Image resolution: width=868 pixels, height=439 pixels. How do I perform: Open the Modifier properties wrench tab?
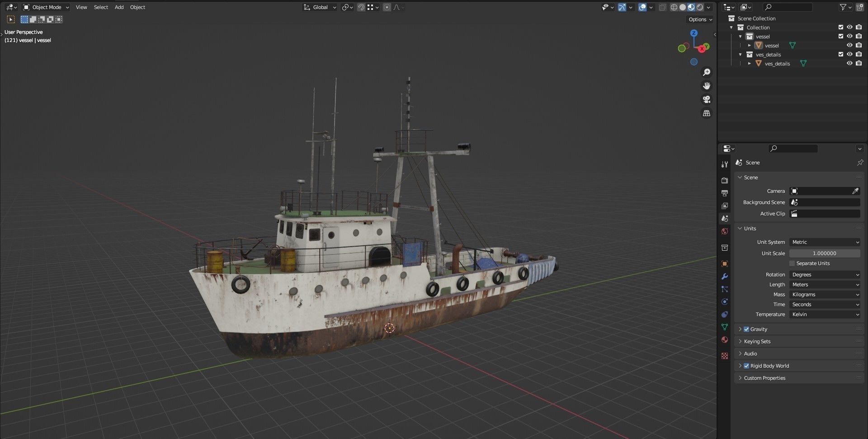tap(725, 276)
